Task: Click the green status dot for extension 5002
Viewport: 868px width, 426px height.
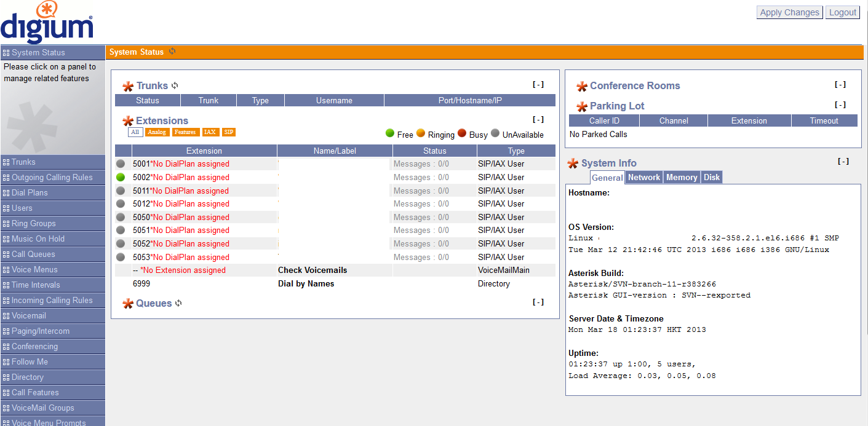Action: (121, 177)
